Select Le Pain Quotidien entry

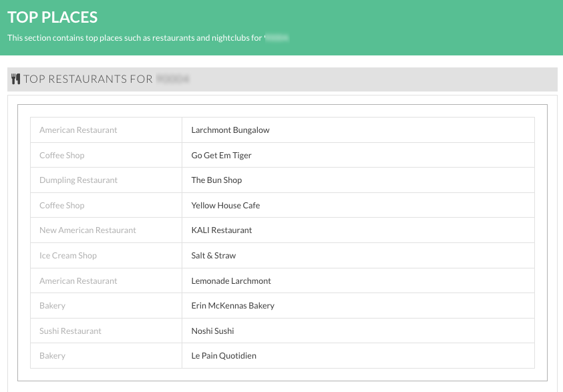[x=224, y=356]
